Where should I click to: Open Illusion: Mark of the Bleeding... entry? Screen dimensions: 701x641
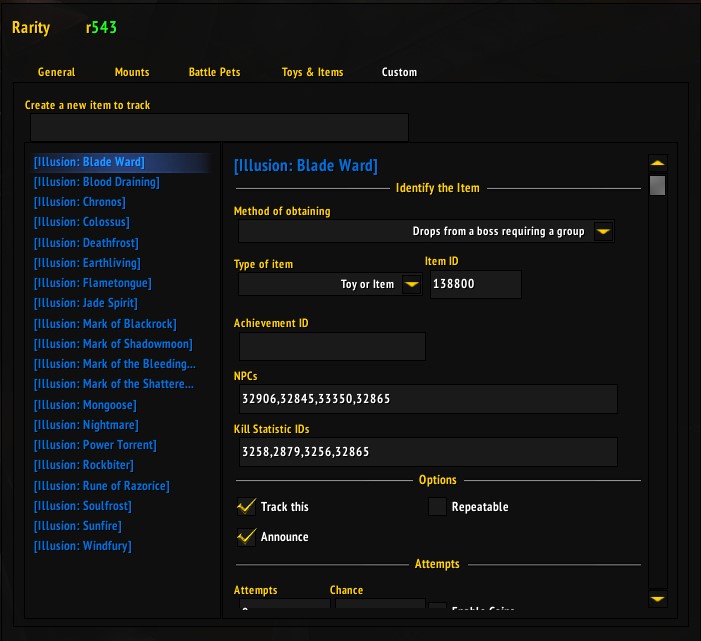(115, 364)
